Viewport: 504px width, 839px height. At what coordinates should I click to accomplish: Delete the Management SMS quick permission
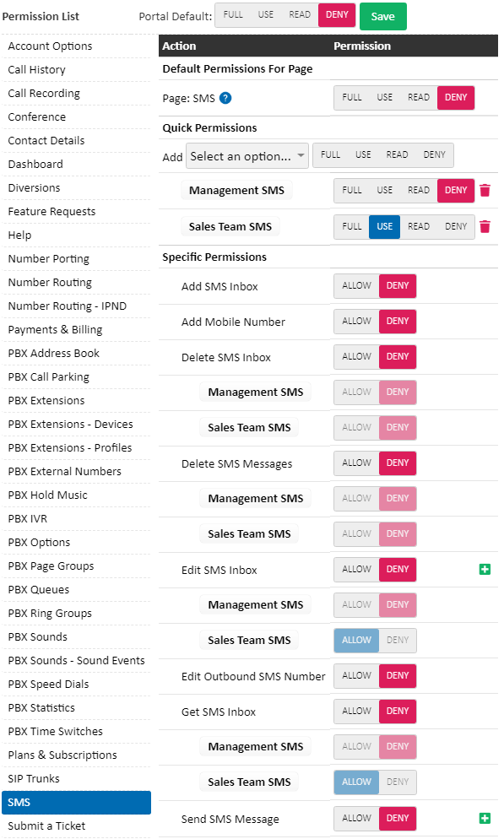click(x=485, y=191)
